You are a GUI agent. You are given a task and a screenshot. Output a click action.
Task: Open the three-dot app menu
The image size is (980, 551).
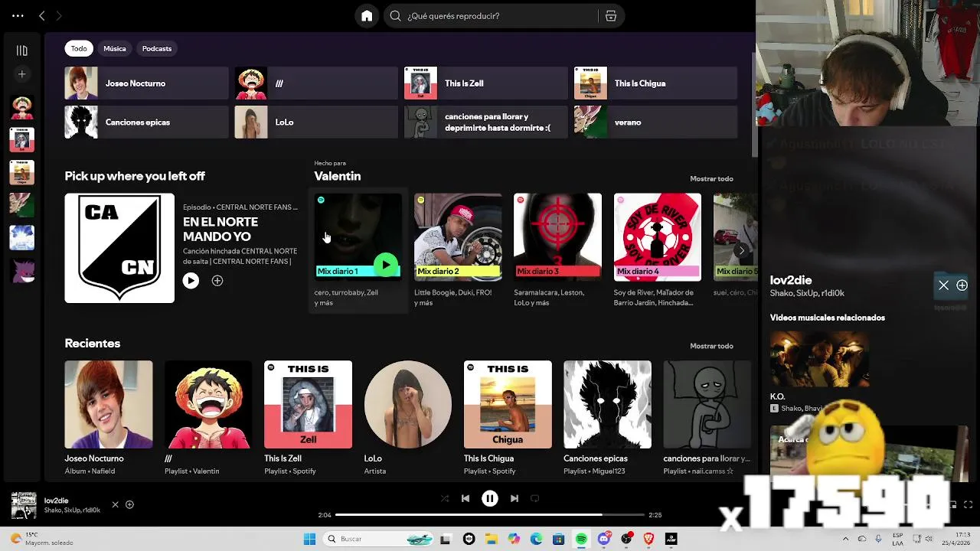coord(18,15)
